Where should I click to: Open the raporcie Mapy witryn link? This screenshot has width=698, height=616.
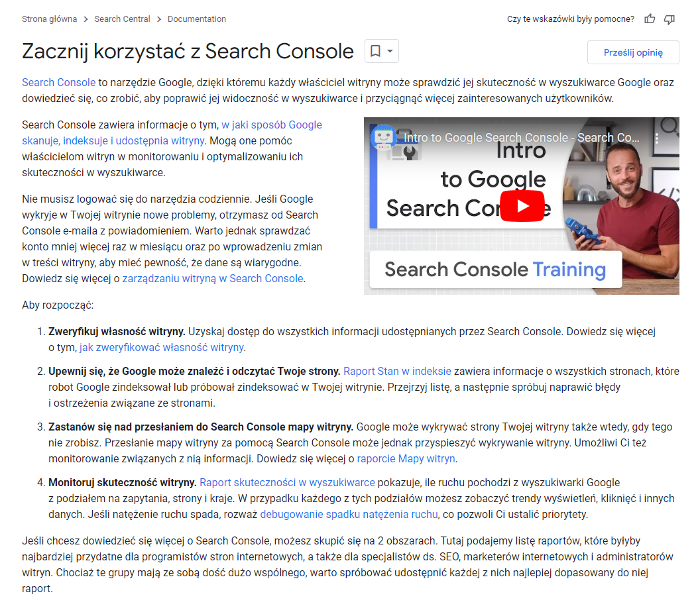[x=406, y=459]
